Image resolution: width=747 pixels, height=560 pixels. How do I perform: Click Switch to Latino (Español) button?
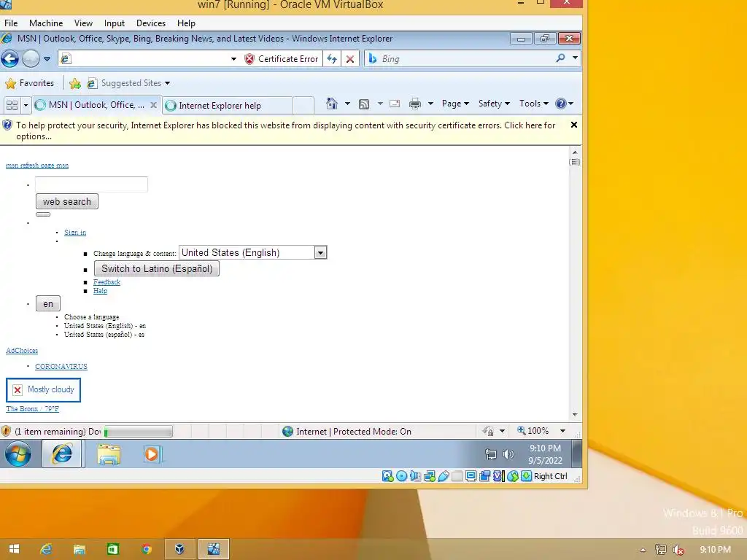pos(157,268)
